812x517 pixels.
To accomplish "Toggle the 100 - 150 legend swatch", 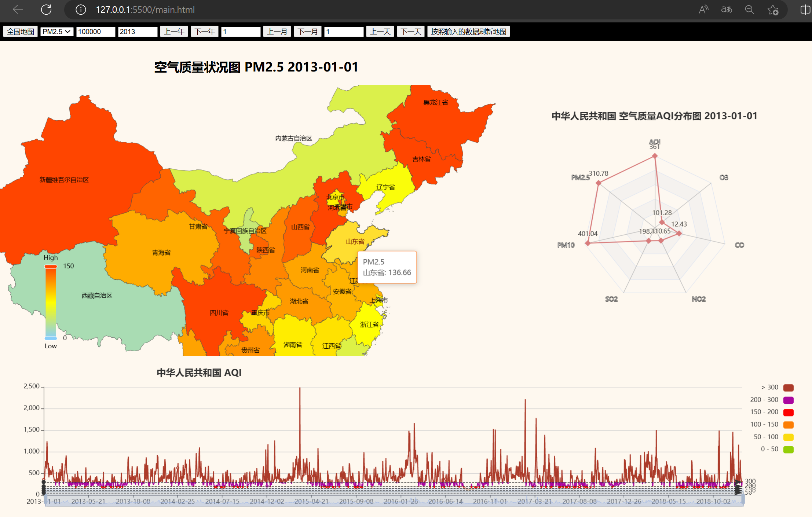I will click(788, 425).
